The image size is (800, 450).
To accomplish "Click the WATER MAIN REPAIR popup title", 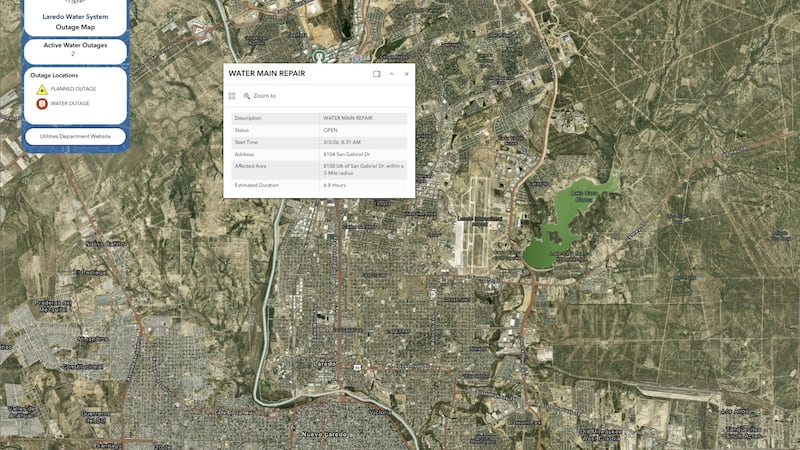I will [x=266, y=74].
